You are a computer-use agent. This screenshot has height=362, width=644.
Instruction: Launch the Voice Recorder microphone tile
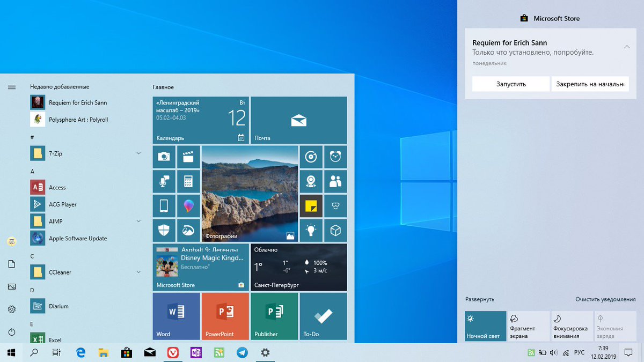click(x=164, y=181)
